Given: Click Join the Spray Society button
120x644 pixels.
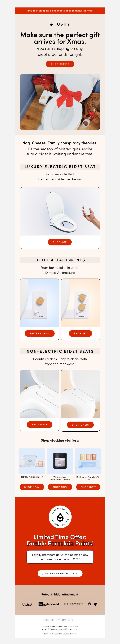Looking at the screenshot, I should [x=60, y=573].
